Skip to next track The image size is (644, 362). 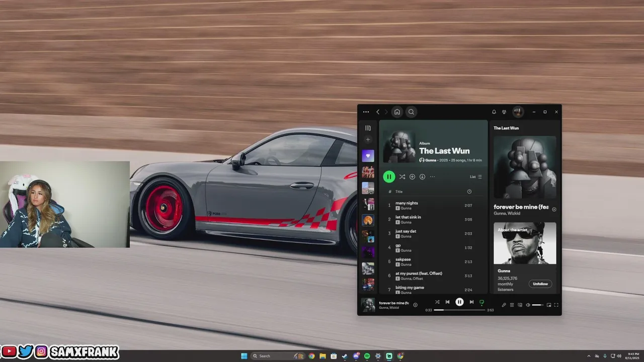(471, 302)
